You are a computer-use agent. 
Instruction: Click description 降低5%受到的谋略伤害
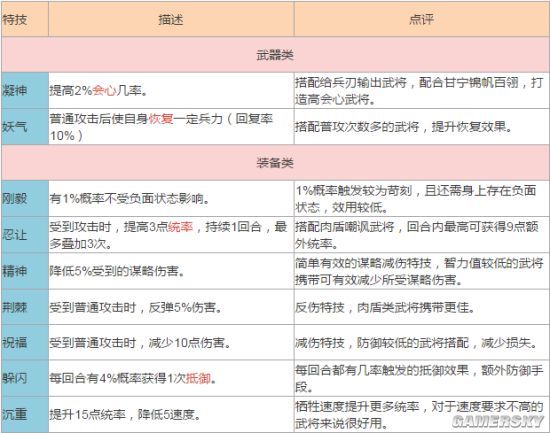117,271
